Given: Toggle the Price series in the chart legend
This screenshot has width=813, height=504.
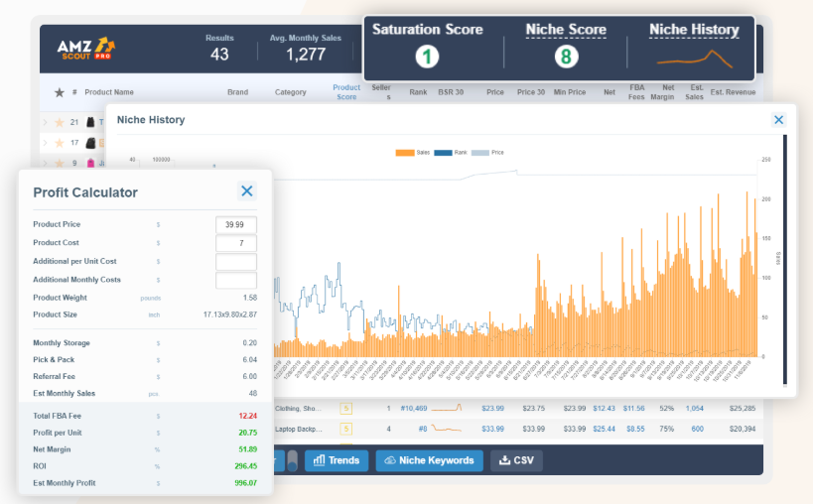Looking at the screenshot, I should (487, 152).
